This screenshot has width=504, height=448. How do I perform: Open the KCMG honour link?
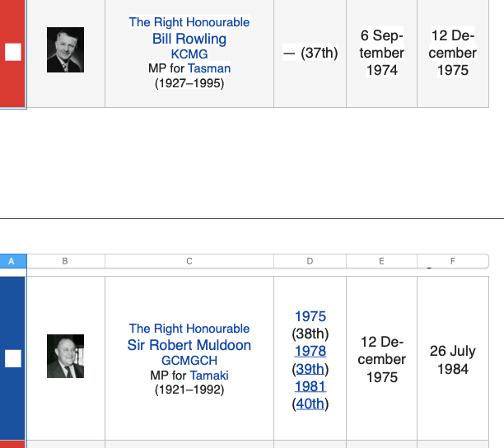point(189,54)
